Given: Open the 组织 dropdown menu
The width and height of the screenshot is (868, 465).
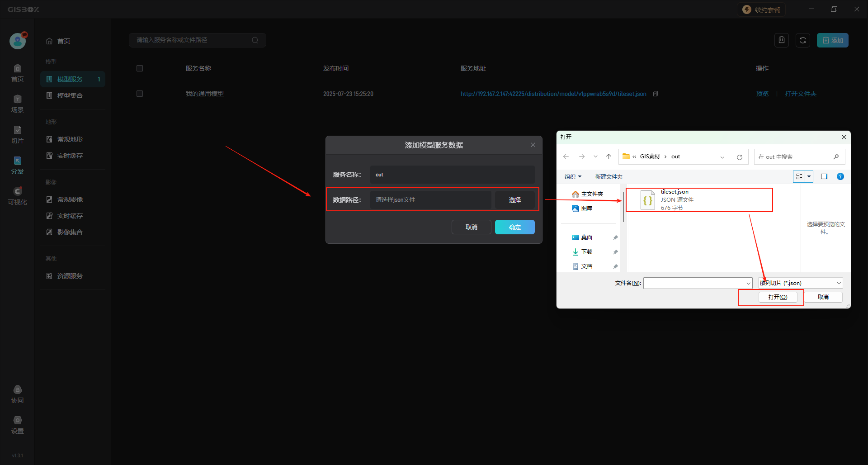Looking at the screenshot, I should pos(573,176).
